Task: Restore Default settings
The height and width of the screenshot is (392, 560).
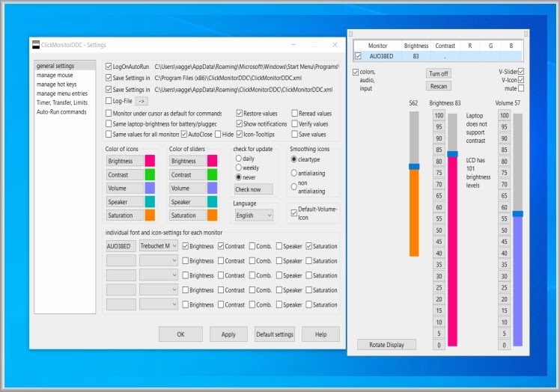Action: pyautogui.click(x=275, y=334)
